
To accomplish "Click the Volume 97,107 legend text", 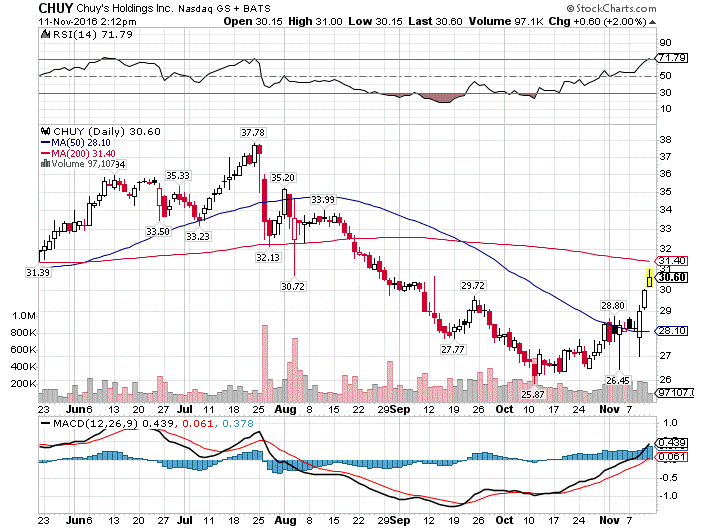I will tap(83, 163).
